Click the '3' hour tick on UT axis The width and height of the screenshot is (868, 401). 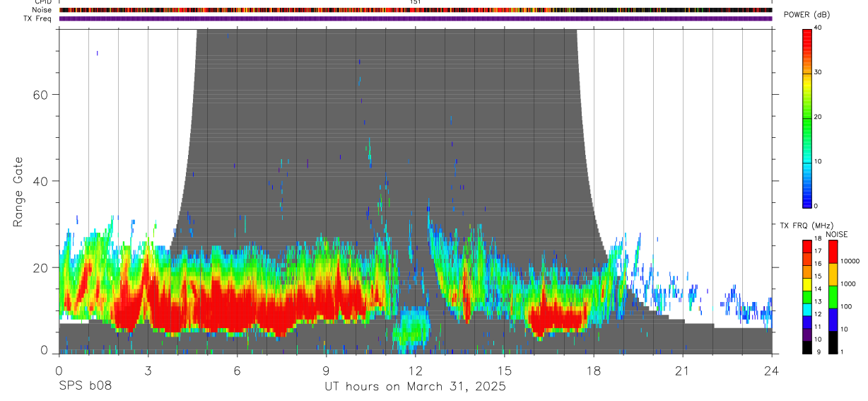pos(148,370)
